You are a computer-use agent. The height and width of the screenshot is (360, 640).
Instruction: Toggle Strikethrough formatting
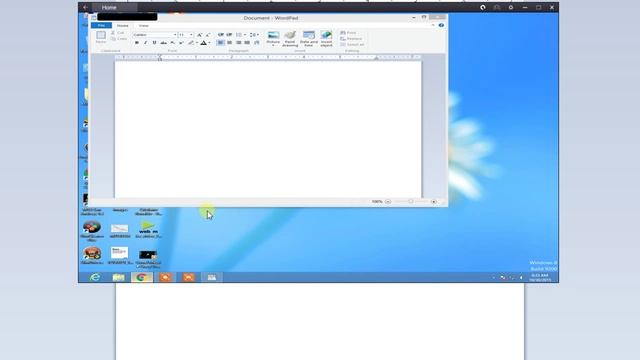(163, 43)
